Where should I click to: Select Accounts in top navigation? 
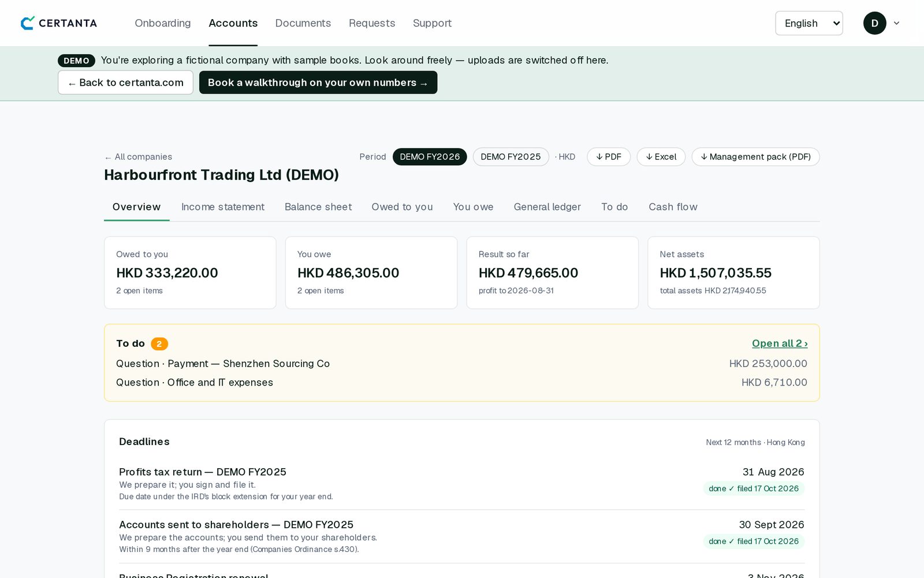click(233, 23)
